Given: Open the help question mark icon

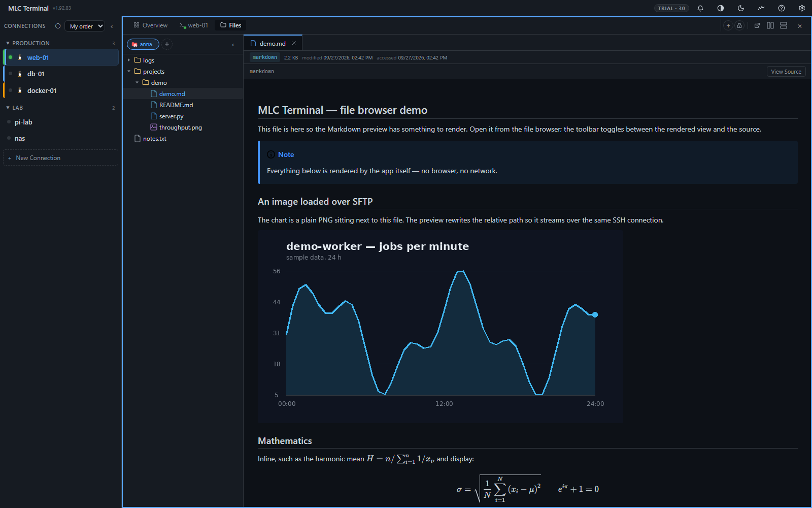Looking at the screenshot, I should pyautogui.click(x=782, y=8).
